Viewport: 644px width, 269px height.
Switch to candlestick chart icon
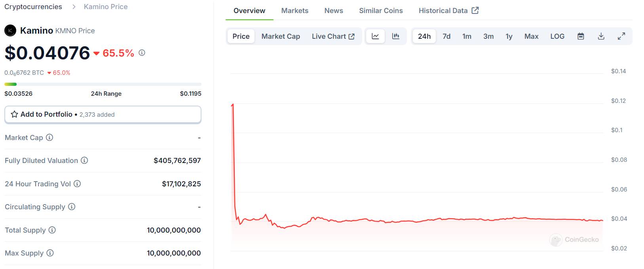(x=395, y=36)
